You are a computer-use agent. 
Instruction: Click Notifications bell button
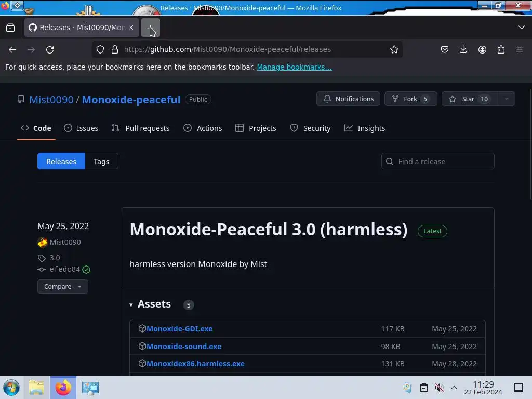coord(348,99)
